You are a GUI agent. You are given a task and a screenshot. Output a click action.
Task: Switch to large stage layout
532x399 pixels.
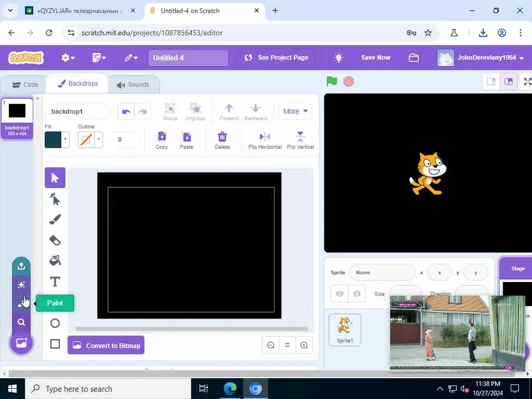(508, 82)
